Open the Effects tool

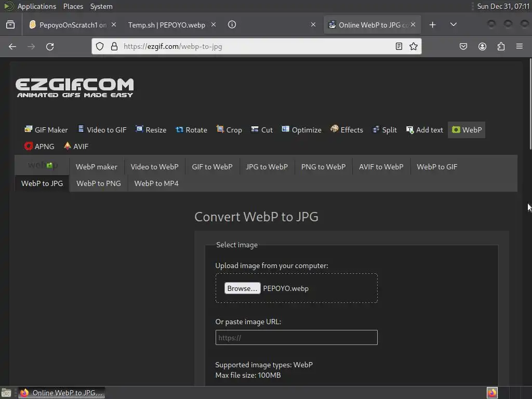click(x=347, y=130)
